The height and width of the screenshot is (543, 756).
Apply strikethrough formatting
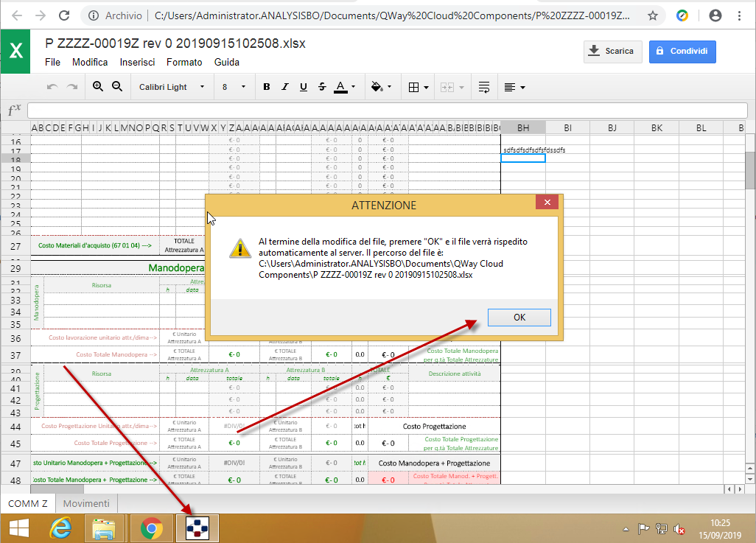pyautogui.click(x=322, y=87)
